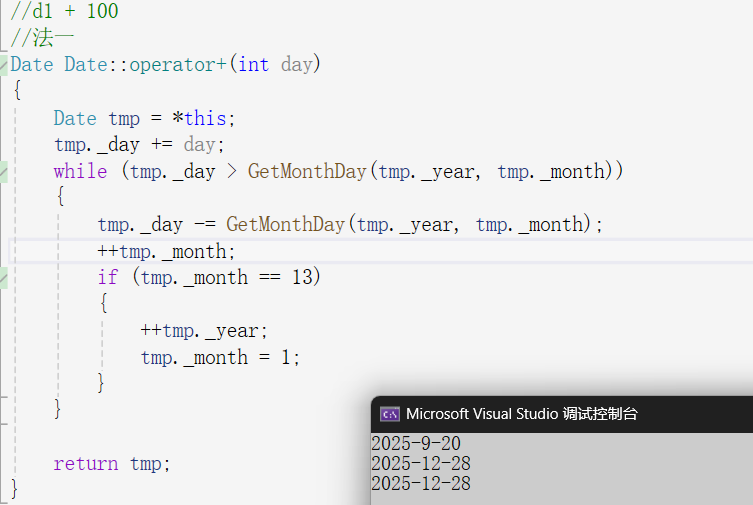Viewport: 753px width, 505px height.
Task: Click the line tmp._month = 1;
Action: coord(220,358)
